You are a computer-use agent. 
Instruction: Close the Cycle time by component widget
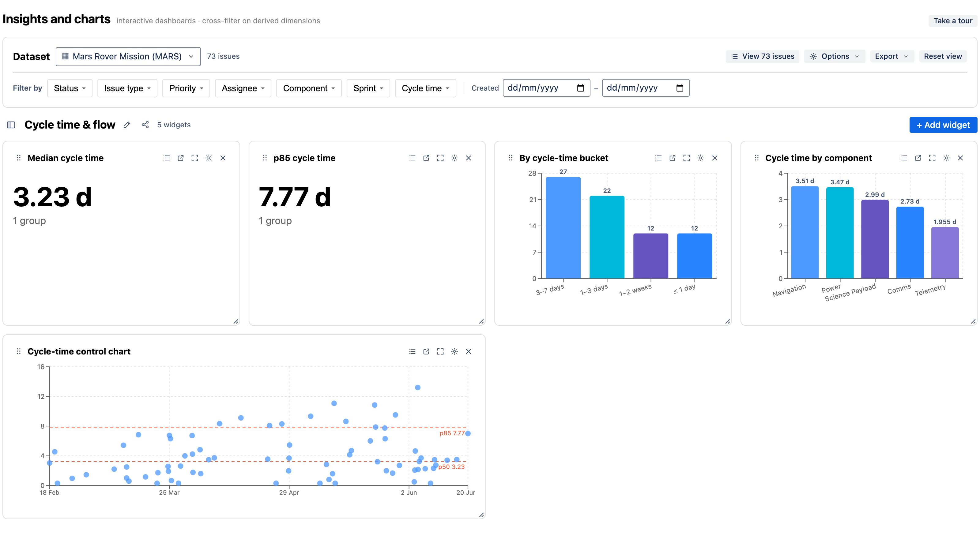point(960,158)
